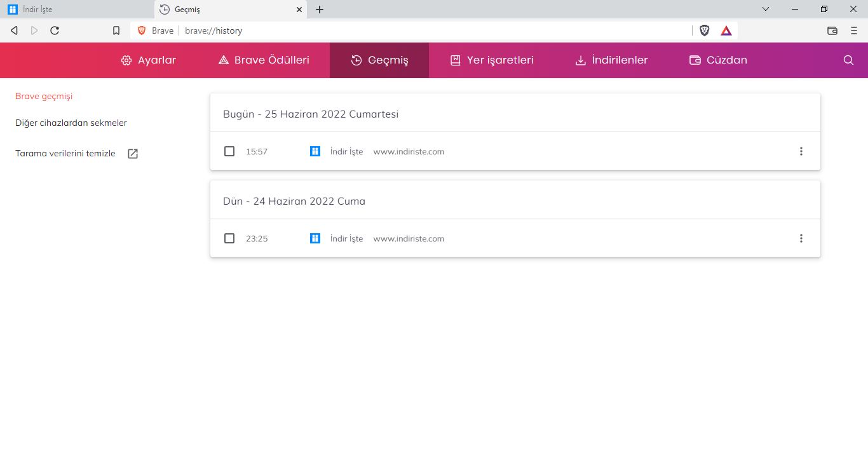Viewport: 868px width, 469px height.
Task: Open İndirilenler section
Action: 612,60
